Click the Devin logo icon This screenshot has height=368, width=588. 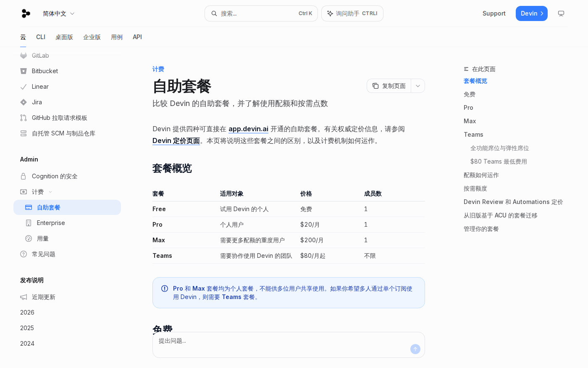[26, 13]
